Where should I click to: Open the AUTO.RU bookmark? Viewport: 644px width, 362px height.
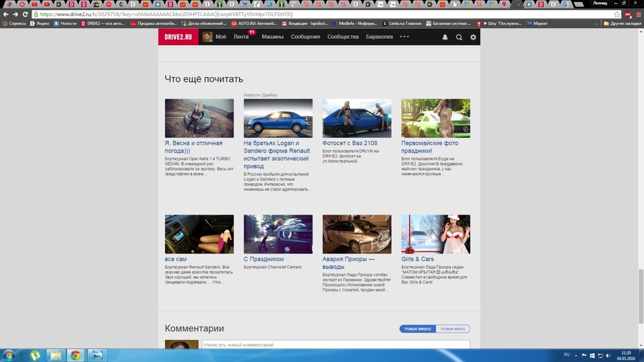click(x=254, y=23)
